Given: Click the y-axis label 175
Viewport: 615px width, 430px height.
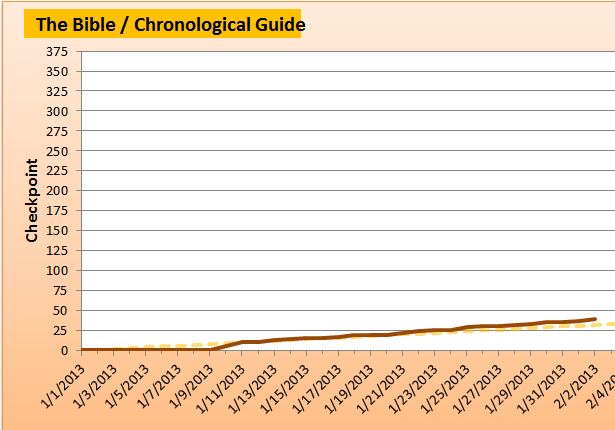Looking at the screenshot, I should [x=57, y=211].
